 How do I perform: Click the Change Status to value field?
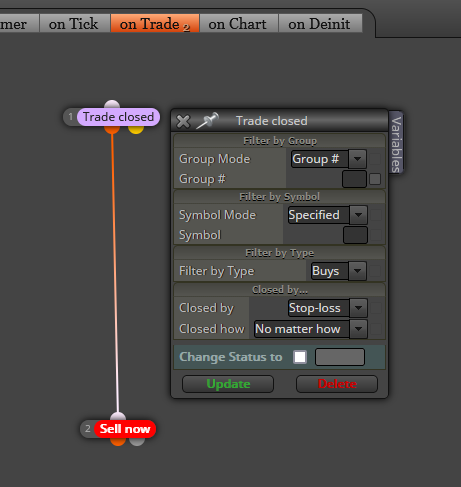[340, 357]
